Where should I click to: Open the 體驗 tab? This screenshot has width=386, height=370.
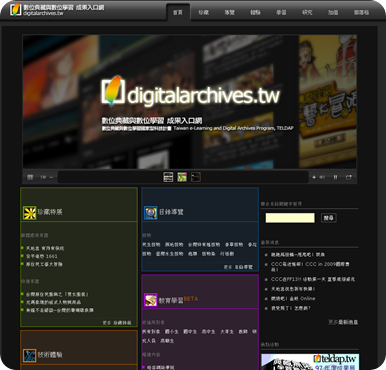tap(255, 12)
